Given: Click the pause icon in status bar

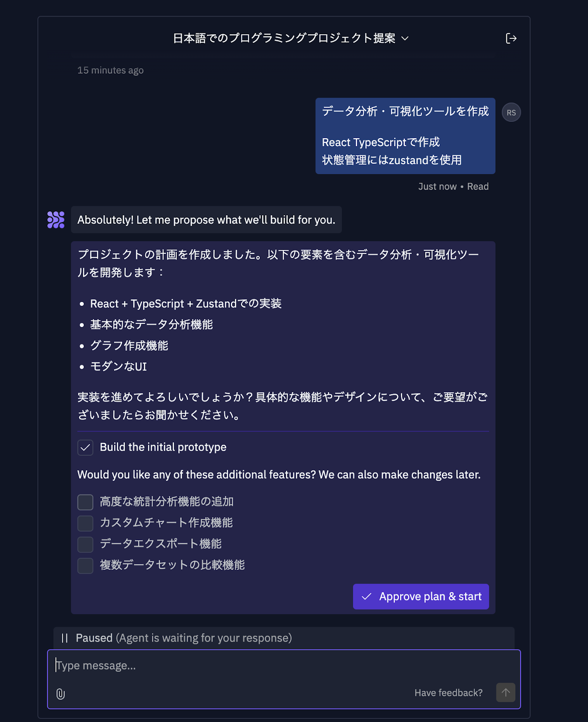Looking at the screenshot, I should tap(64, 638).
